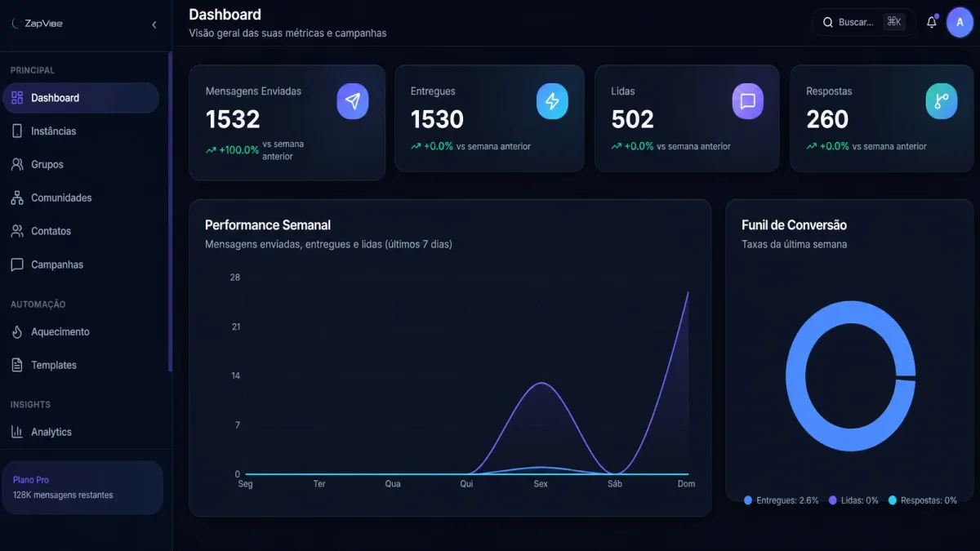Toggle the Lidas: 0% legend item
Viewport: 980px width, 551px height.
click(x=853, y=500)
